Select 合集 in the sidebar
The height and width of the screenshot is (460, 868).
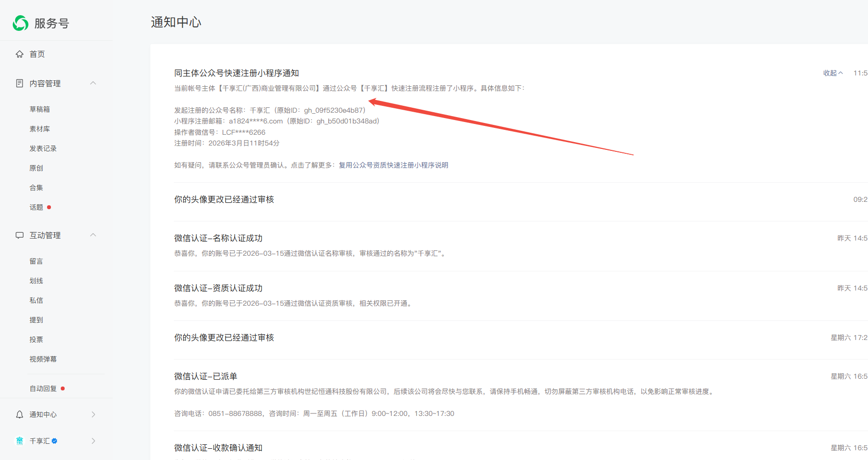coord(36,188)
